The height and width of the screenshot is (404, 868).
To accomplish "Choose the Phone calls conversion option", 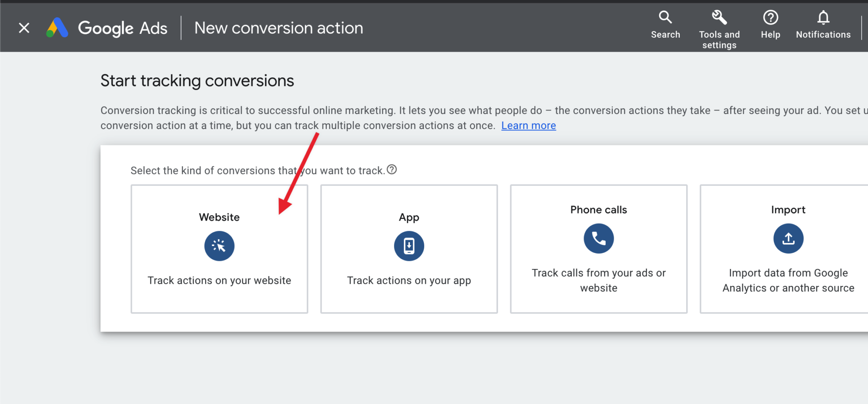I will tap(598, 249).
